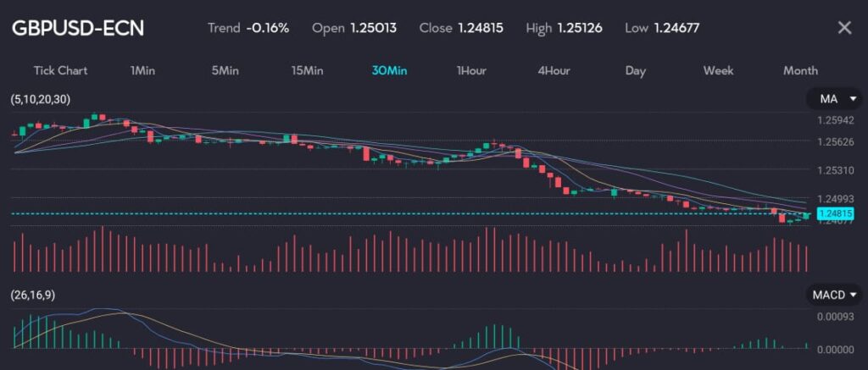Switch to the Tick Chart tab

(x=60, y=70)
